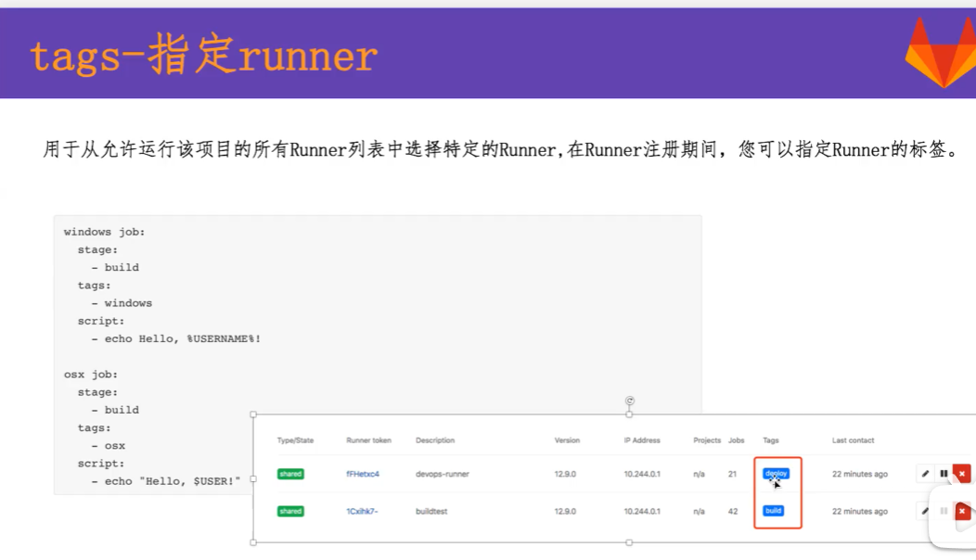
Task: Click the top-center selection handle of the image
Action: (x=630, y=414)
